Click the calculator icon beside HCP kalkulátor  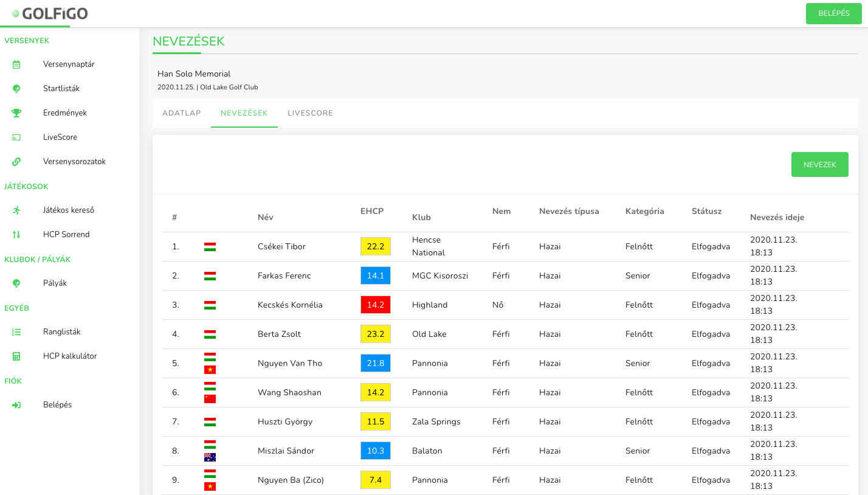pos(16,356)
